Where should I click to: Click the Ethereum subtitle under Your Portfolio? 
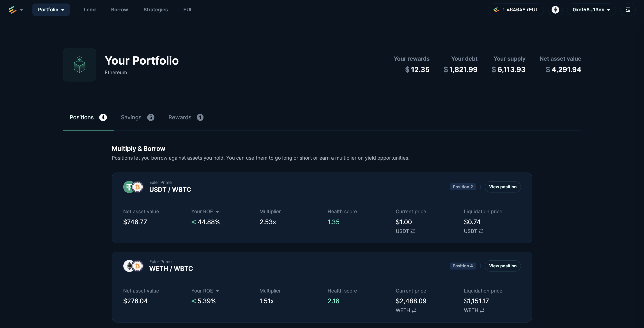(x=116, y=72)
